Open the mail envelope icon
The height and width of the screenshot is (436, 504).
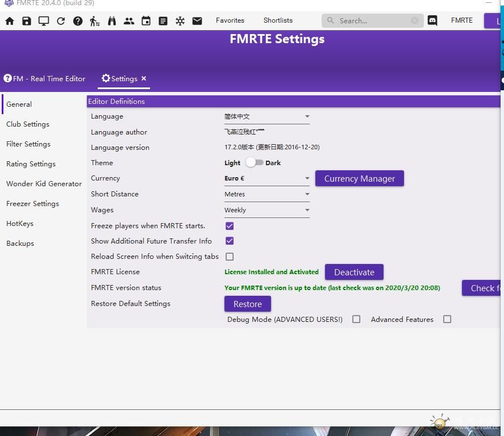[197, 21]
